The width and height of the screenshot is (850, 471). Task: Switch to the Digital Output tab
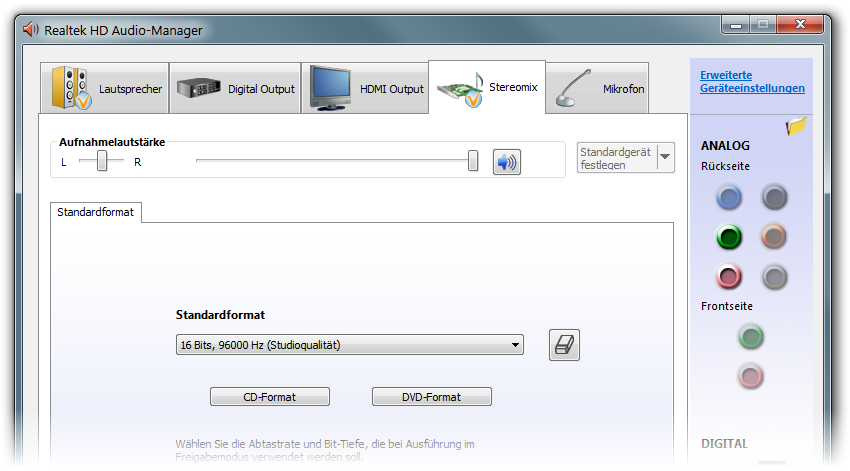tap(235, 88)
